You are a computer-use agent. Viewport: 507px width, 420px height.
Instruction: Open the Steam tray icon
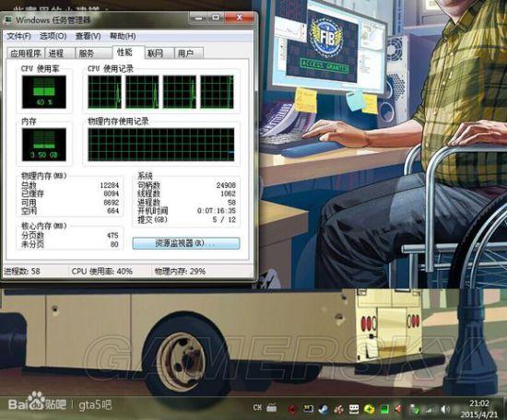click(323, 410)
